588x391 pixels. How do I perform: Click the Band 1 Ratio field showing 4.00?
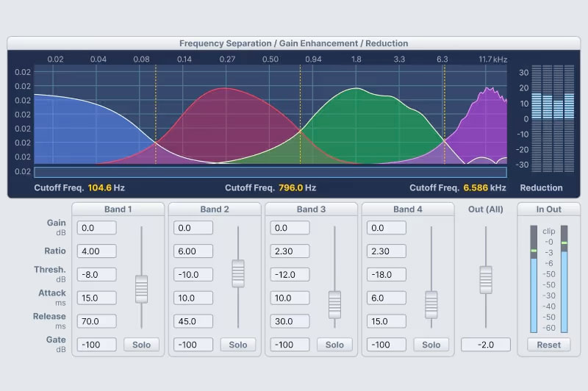pyautogui.click(x=97, y=251)
